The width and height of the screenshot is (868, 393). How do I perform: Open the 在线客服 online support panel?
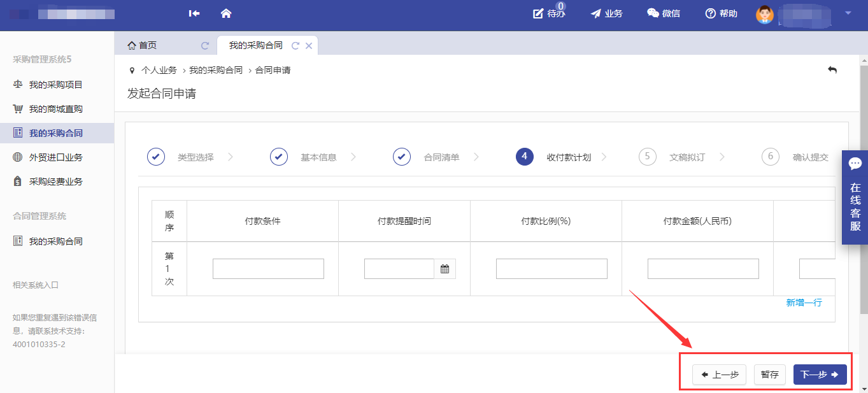point(855,197)
